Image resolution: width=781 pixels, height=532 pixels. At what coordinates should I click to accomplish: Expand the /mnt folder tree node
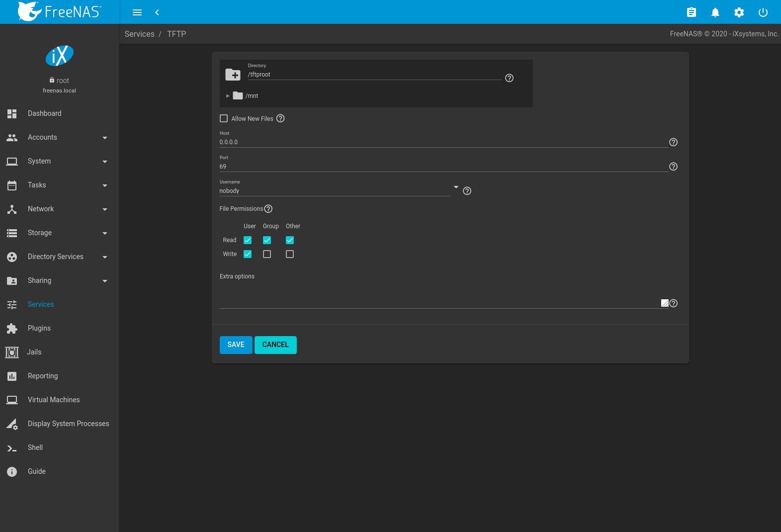pos(228,96)
